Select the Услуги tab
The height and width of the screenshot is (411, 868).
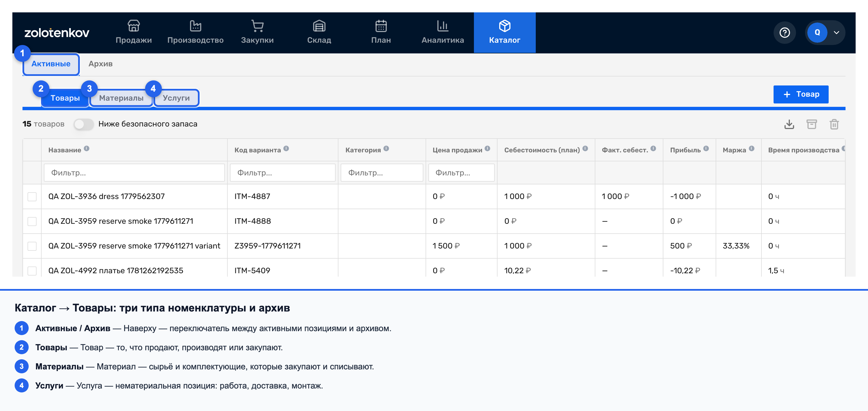(x=176, y=98)
